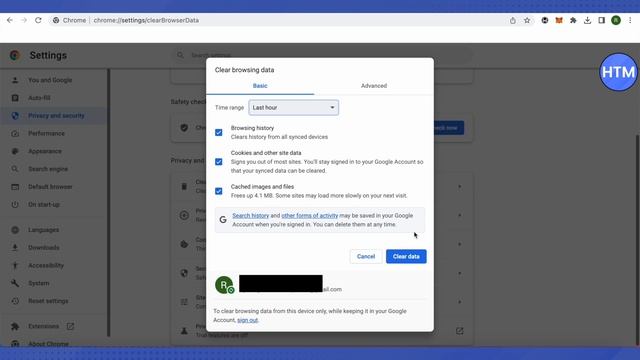This screenshot has height=360, width=640.
Task: Click the account avatar R in dialog
Action: pyautogui.click(x=224, y=285)
